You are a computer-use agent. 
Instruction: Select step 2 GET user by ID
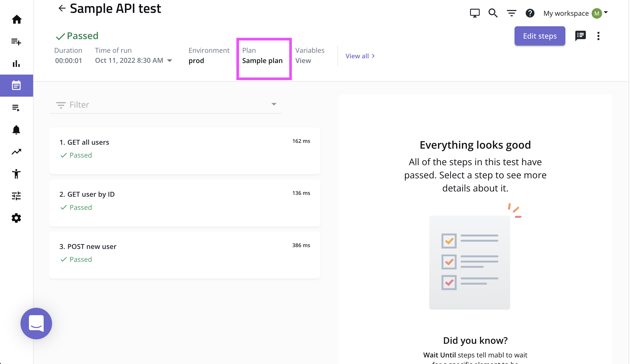(185, 203)
